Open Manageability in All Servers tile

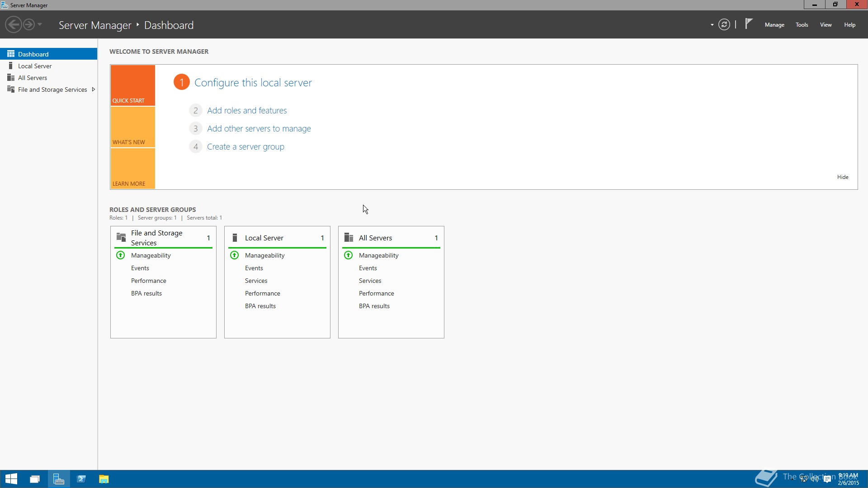[x=378, y=255]
